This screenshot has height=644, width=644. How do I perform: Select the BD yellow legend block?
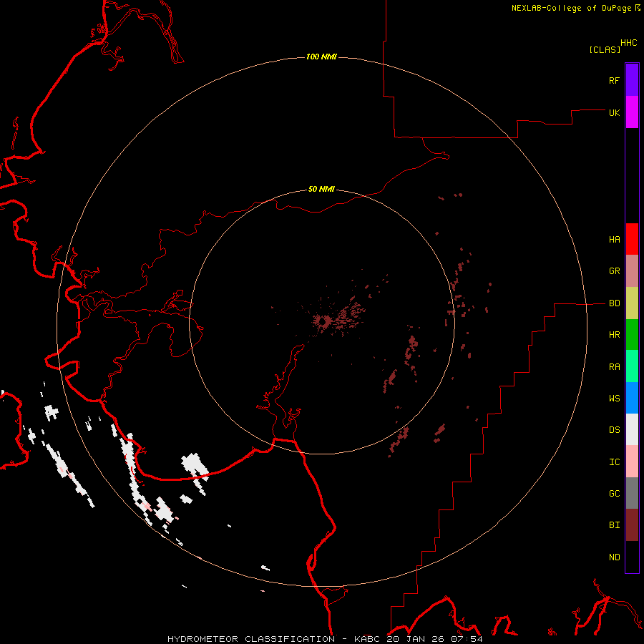point(632,303)
